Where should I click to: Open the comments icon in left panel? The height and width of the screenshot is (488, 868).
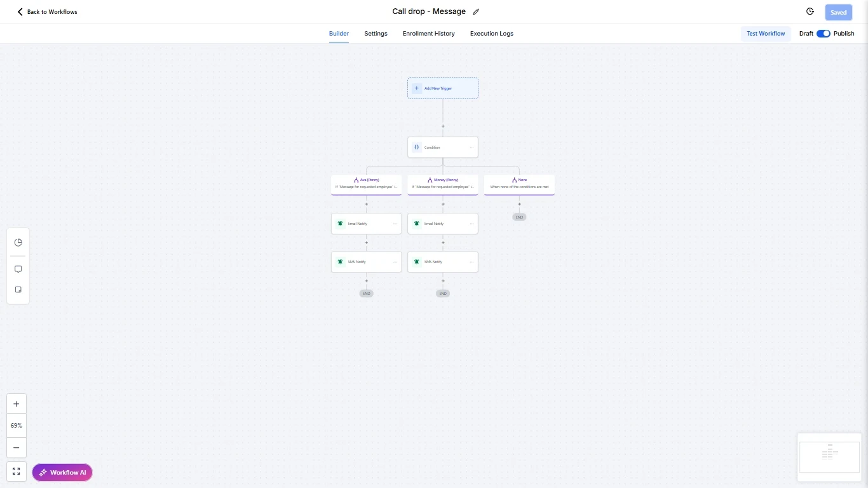coord(18,269)
